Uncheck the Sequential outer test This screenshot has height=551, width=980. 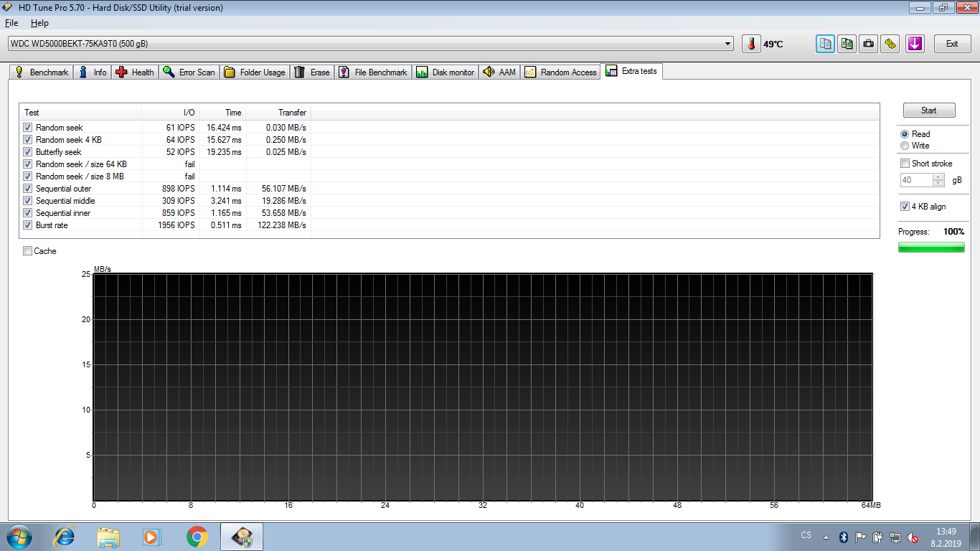coord(28,189)
